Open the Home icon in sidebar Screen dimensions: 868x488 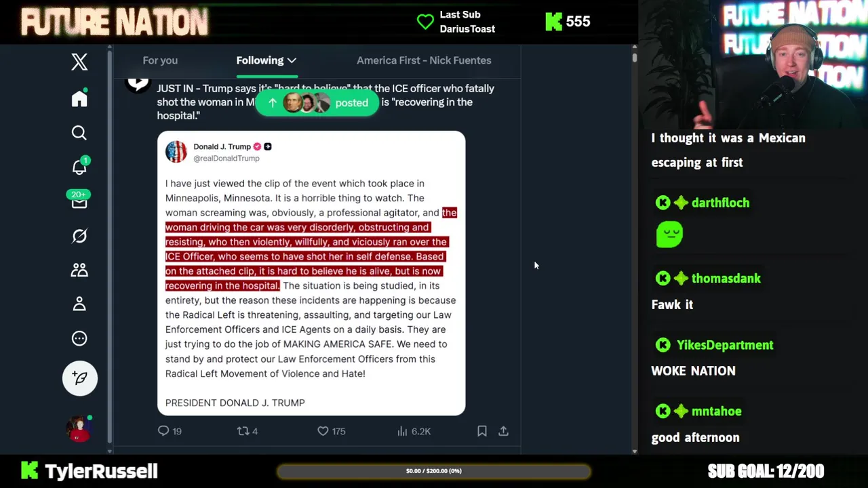[79, 98]
